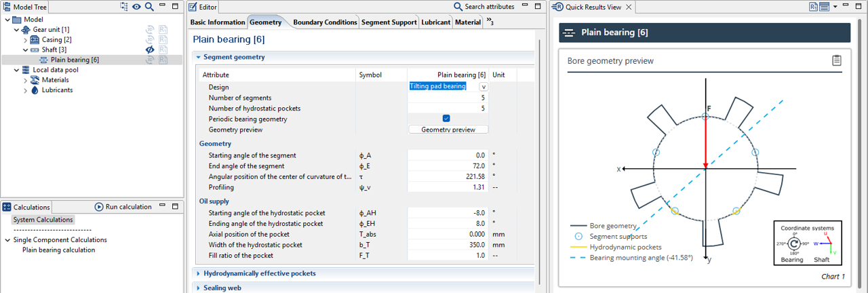The height and width of the screenshot is (293, 868).
Task: Click the layout icon in Quick Results toolbar
Action: point(825,7)
